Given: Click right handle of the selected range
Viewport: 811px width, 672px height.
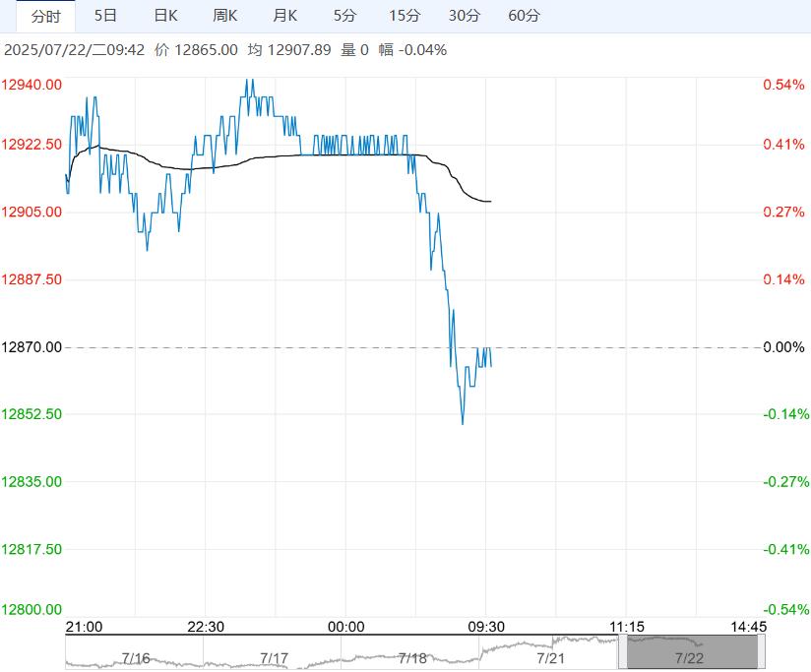Looking at the screenshot, I should click(761, 652).
